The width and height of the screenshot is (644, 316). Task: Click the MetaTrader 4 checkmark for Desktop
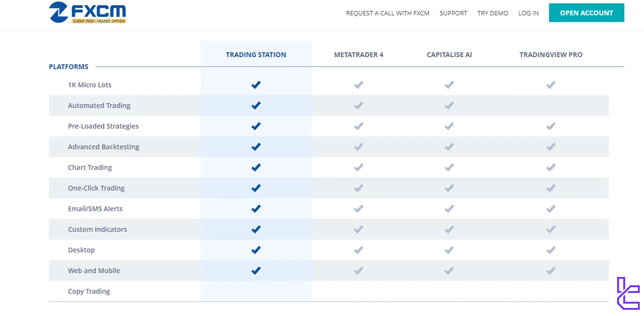pyautogui.click(x=359, y=250)
